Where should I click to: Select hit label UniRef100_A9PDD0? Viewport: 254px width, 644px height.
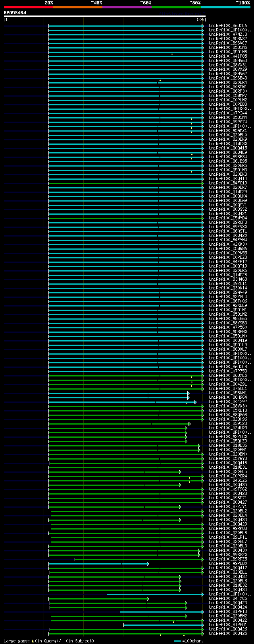(x=228, y=564)
